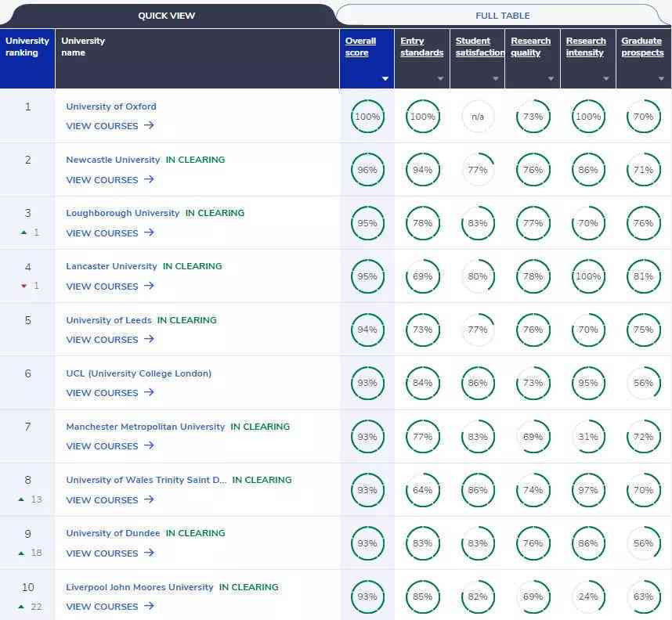
Task: Click arrow icon beside Liverpool John Moores' View Courses
Action: point(149,606)
